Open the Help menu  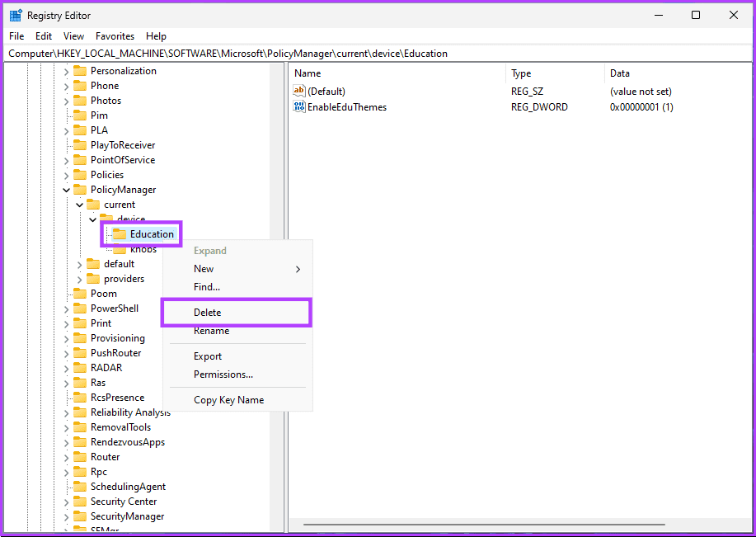click(x=156, y=36)
